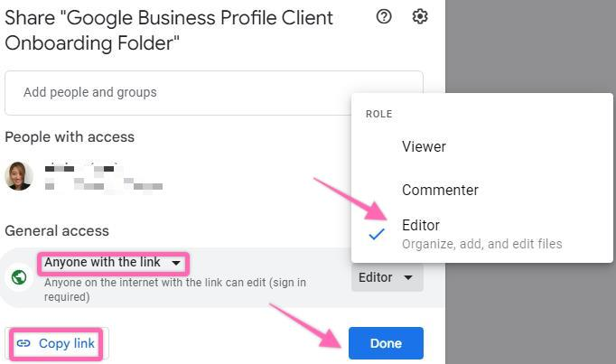Click the Copy link button

pyautogui.click(x=56, y=344)
